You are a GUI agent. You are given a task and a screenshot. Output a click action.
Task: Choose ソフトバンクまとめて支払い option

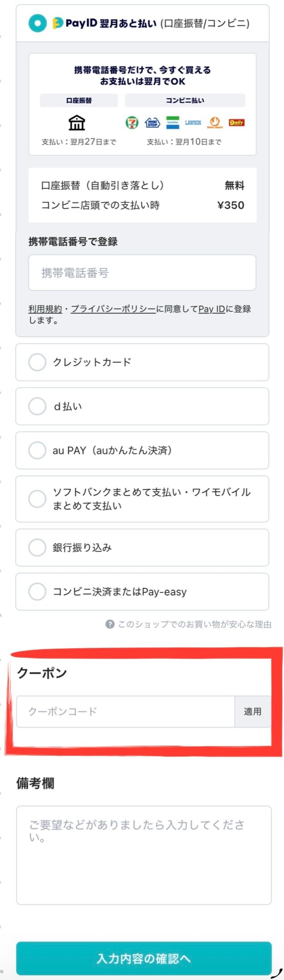[x=37, y=499]
